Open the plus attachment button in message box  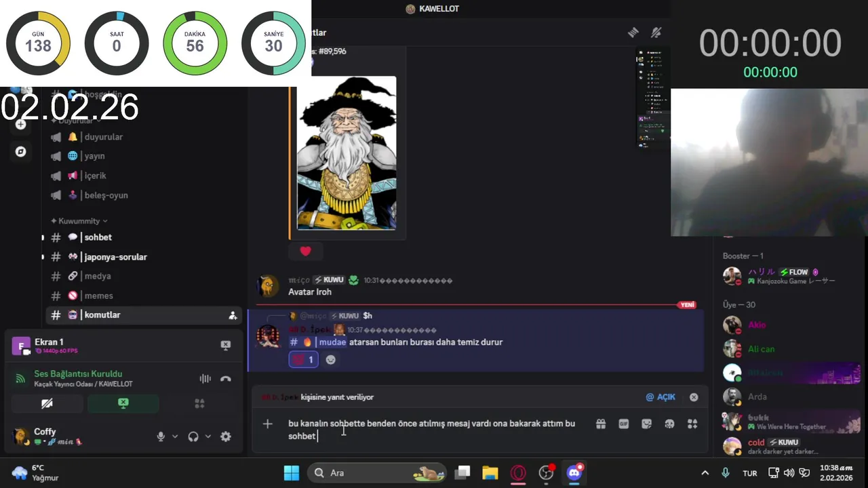tap(268, 424)
